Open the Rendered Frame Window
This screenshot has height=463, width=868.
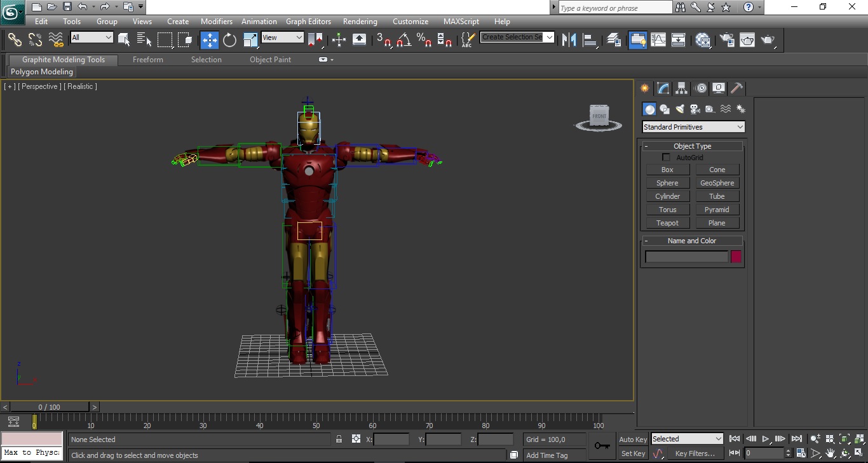[x=747, y=39]
